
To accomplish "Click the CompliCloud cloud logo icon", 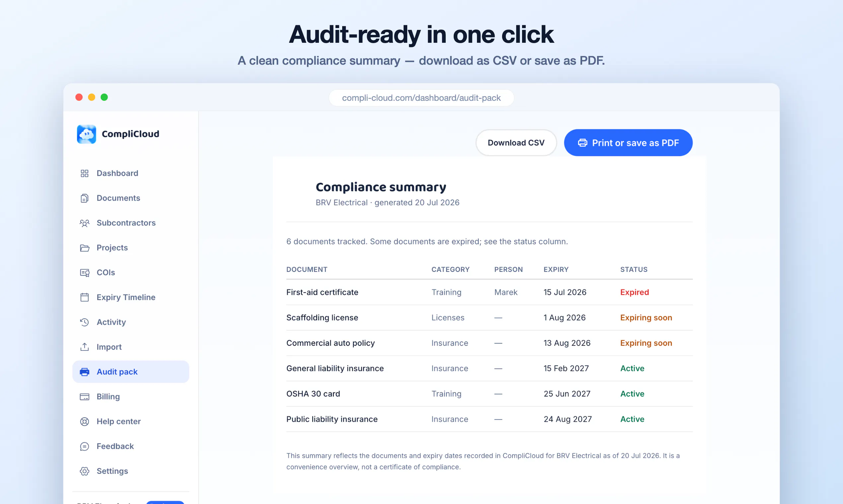I will click(x=86, y=134).
